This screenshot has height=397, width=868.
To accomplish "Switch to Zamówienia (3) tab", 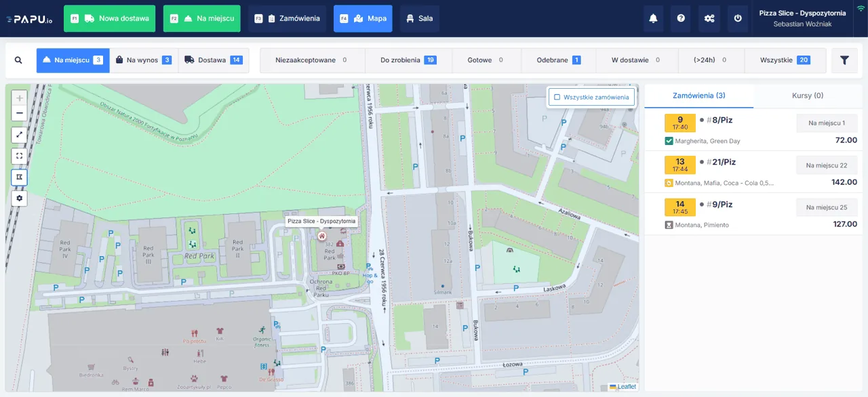I will pos(698,96).
